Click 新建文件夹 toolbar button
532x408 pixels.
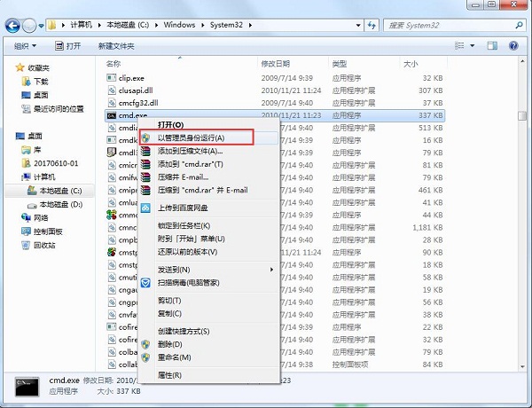[116, 46]
